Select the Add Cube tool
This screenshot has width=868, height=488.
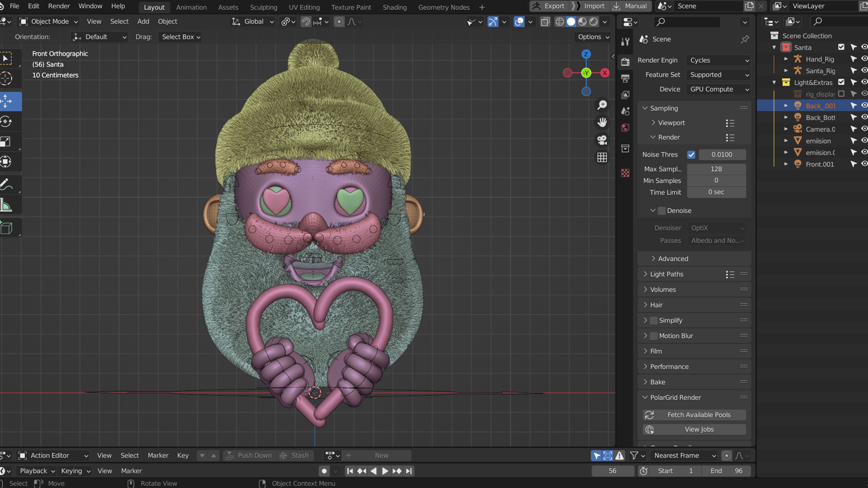tap(6, 228)
